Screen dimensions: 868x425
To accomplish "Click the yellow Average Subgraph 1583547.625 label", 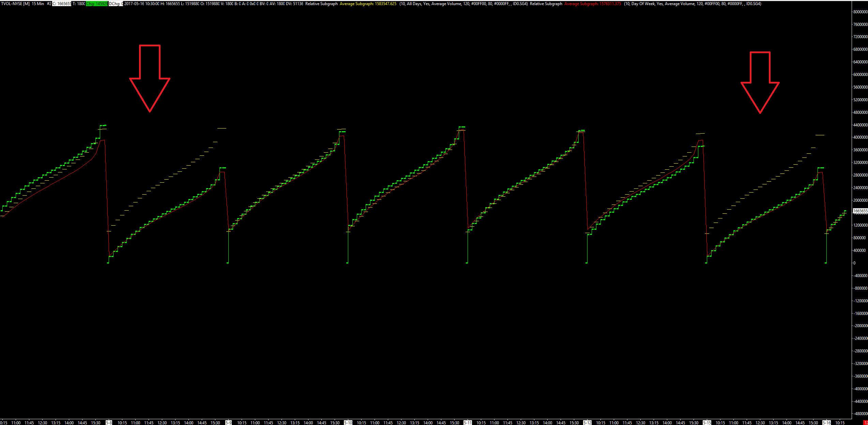I will 368,4.
